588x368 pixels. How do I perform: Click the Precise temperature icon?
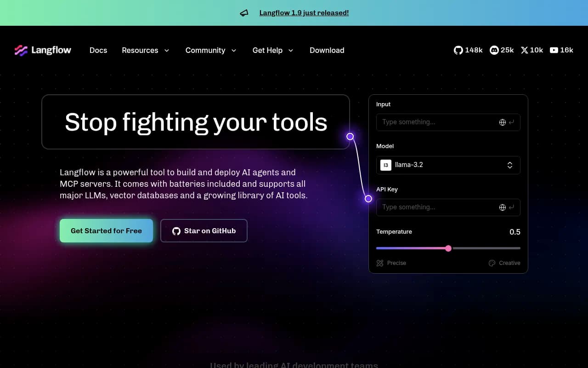(380, 263)
